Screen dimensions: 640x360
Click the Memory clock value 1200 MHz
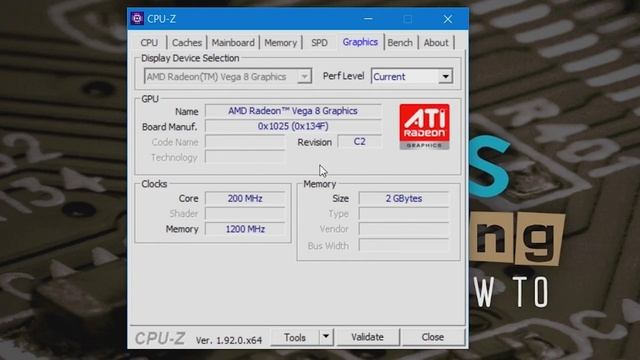click(x=245, y=229)
